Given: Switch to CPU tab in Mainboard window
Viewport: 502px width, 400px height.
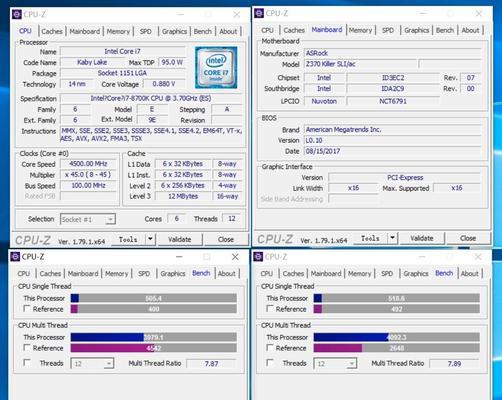Looking at the screenshot, I should tap(267, 30).
